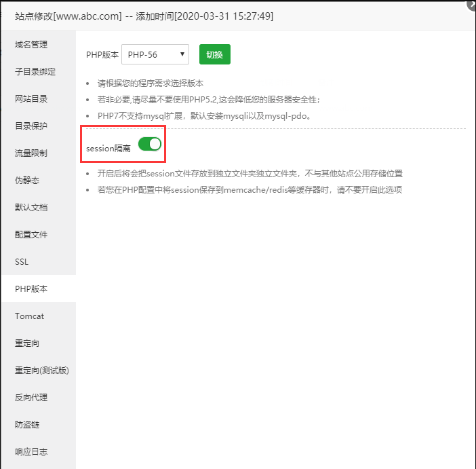Open the Tomcat tab
The image size is (476, 469).
pos(28,316)
